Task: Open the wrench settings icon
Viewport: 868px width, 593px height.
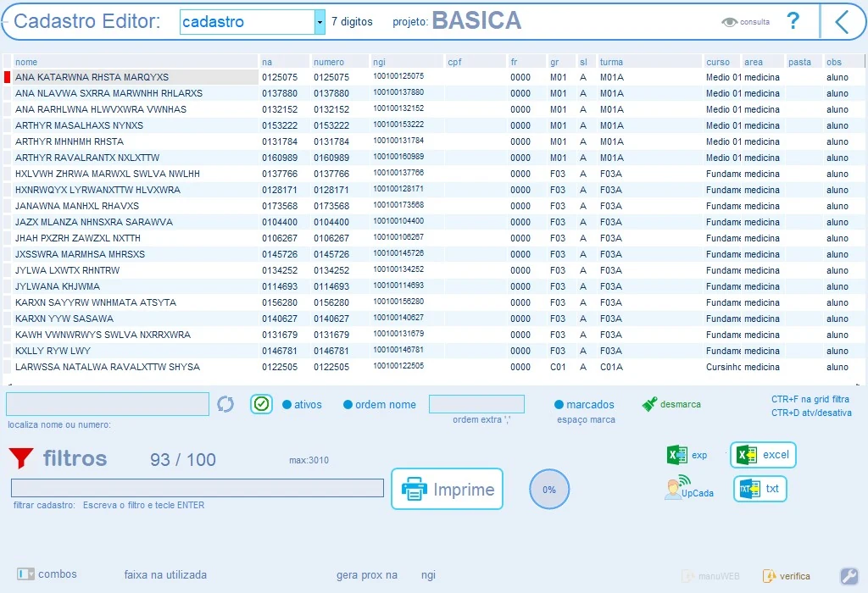Action: click(x=849, y=576)
